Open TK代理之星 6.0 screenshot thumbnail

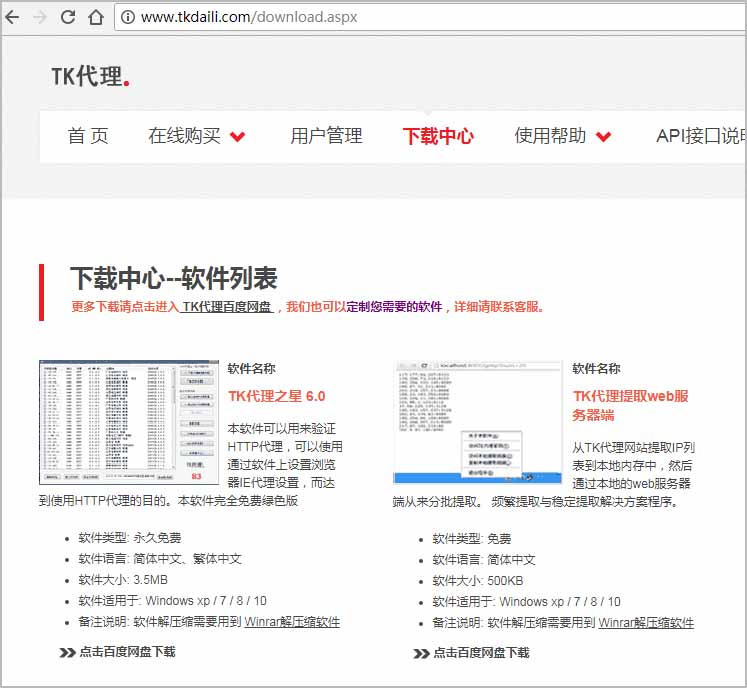tap(129, 422)
